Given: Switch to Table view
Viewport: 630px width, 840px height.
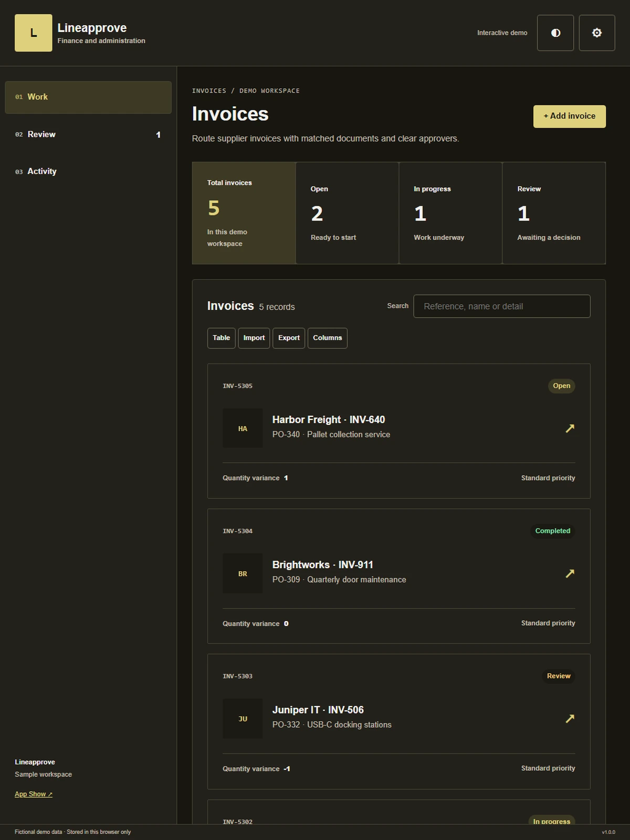Looking at the screenshot, I should click(221, 338).
